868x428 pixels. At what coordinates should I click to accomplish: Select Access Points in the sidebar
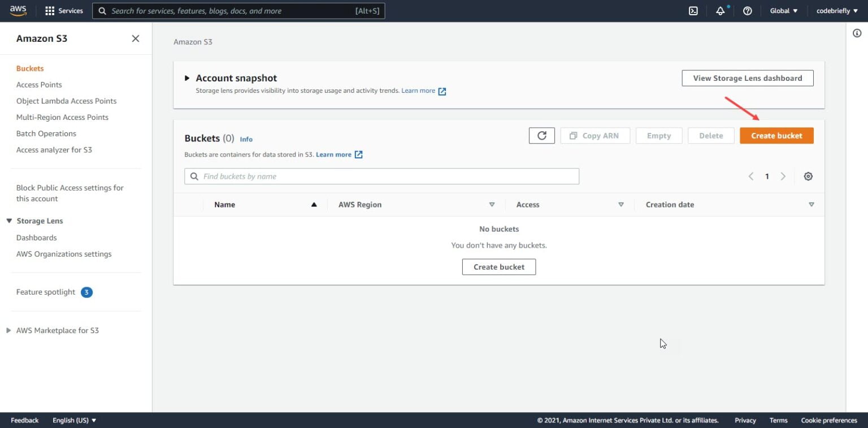click(x=39, y=84)
